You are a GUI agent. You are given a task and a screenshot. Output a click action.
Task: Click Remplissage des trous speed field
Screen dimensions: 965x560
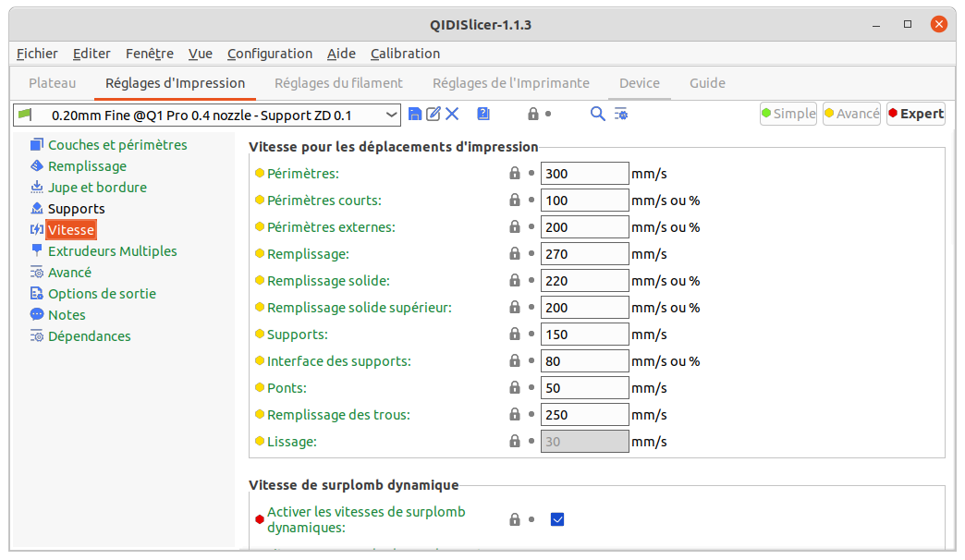pos(585,414)
